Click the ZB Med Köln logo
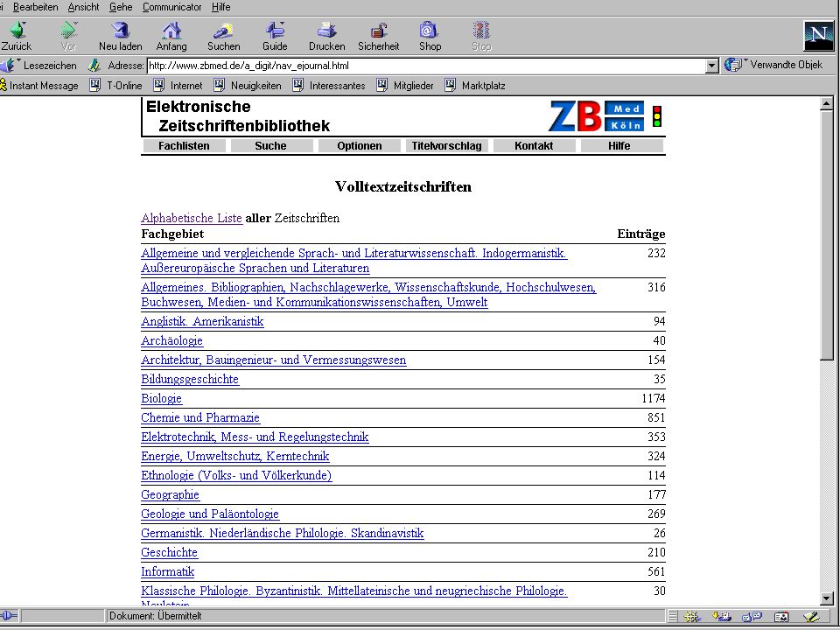 pyautogui.click(x=596, y=116)
